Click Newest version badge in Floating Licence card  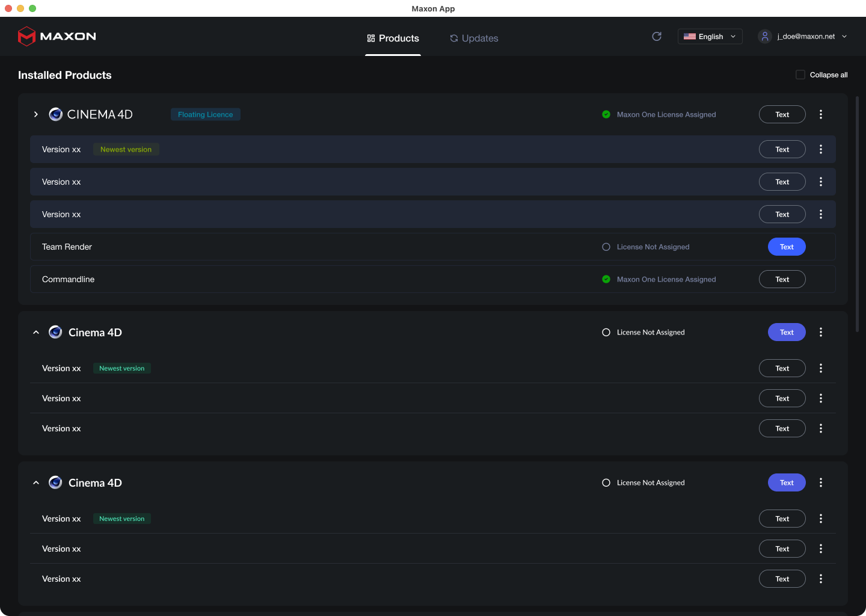tap(126, 149)
